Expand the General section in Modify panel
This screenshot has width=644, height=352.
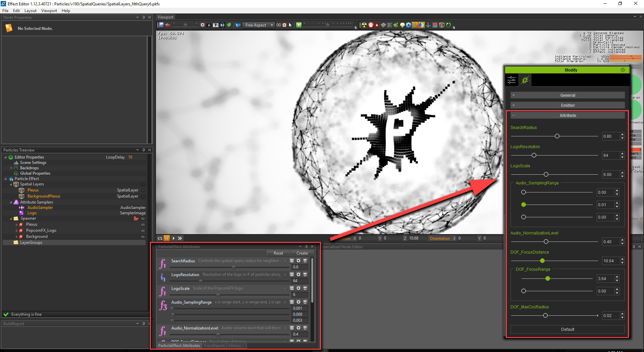[x=568, y=95]
